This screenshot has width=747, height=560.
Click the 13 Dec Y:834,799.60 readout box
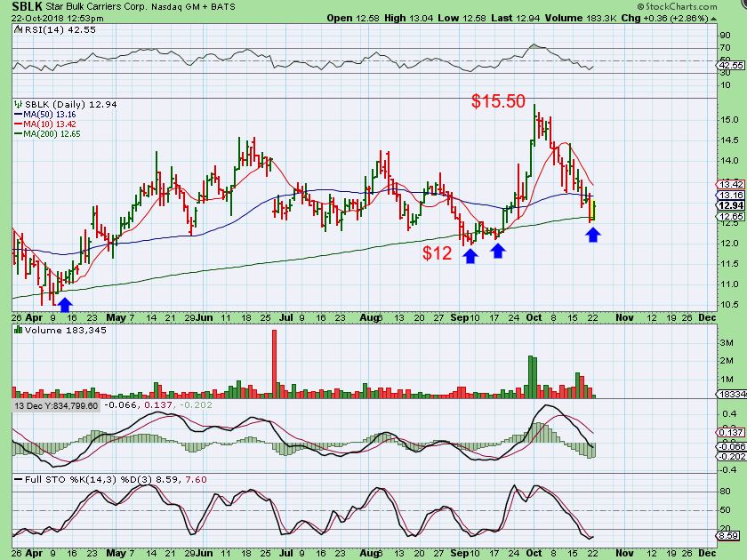tap(56, 405)
